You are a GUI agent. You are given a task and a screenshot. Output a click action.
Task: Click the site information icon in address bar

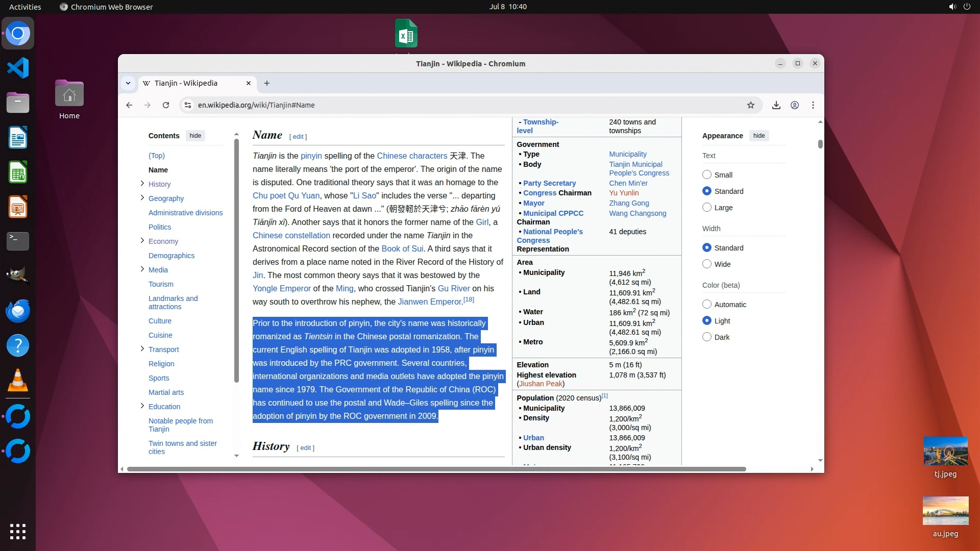[188, 105]
